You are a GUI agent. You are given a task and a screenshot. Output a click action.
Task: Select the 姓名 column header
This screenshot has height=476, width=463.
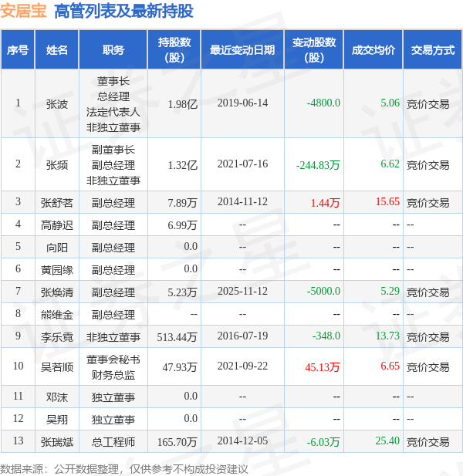pos(57,50)
